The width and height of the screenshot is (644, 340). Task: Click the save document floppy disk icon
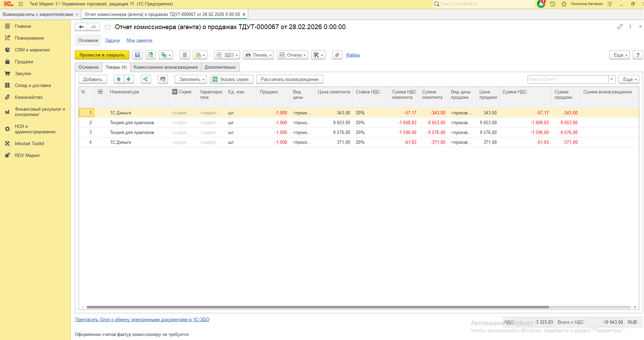[137, 55]
